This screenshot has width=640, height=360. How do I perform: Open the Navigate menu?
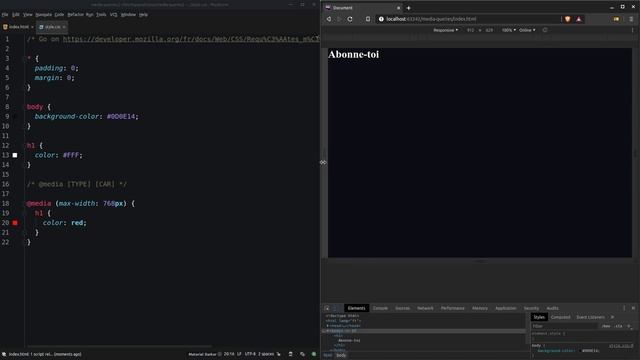pos(43,15)
